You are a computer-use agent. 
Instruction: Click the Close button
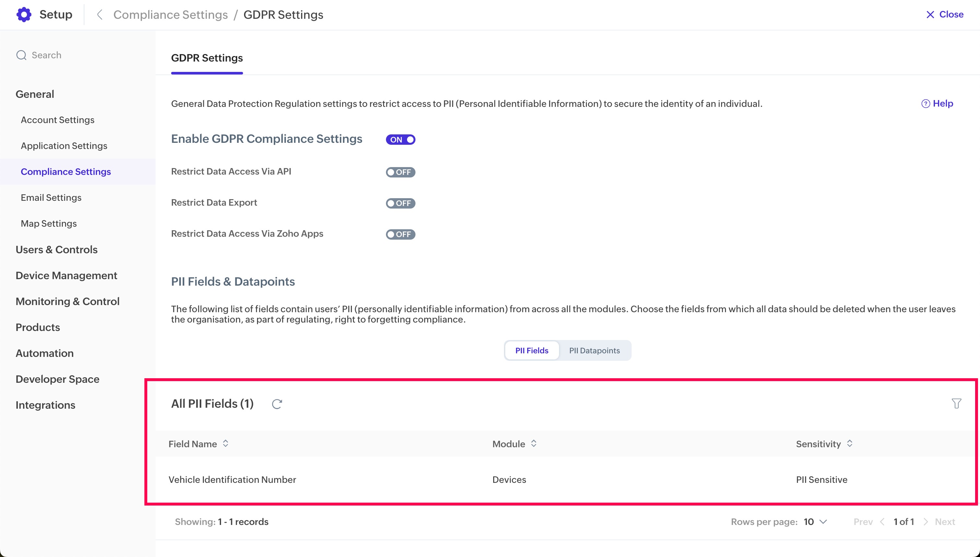(944, 15)
